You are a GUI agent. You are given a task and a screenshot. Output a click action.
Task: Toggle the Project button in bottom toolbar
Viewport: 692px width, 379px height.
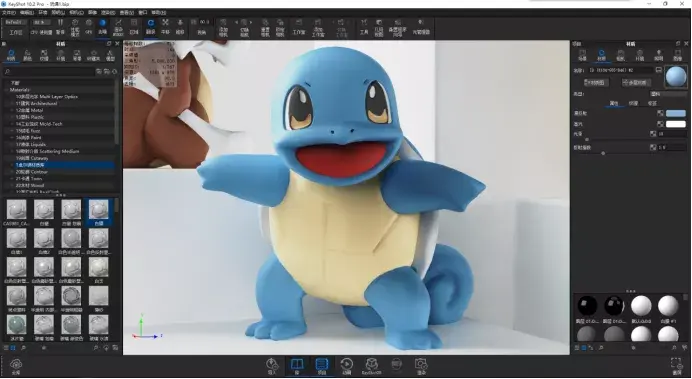pos(322,366)
